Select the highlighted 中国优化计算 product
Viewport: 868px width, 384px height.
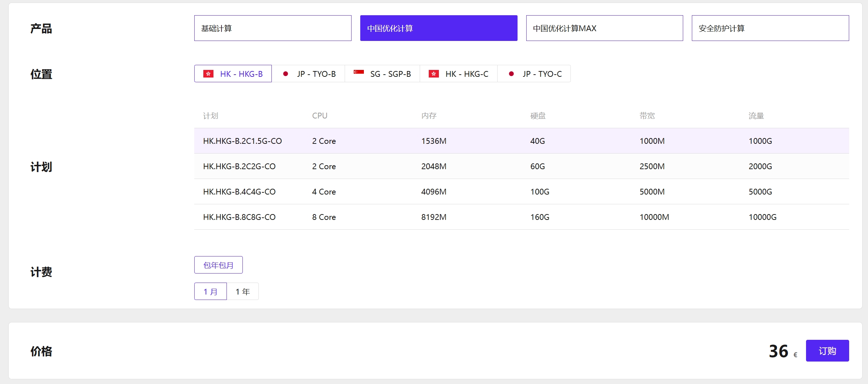pyautogui.click(x=439, y=28)
